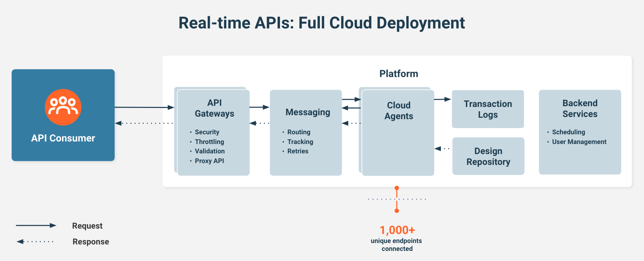Click the arrow from Cloud Agents to Transaction Logs
This screenshot has width=644, height=261.
click(x=442, y=99)
